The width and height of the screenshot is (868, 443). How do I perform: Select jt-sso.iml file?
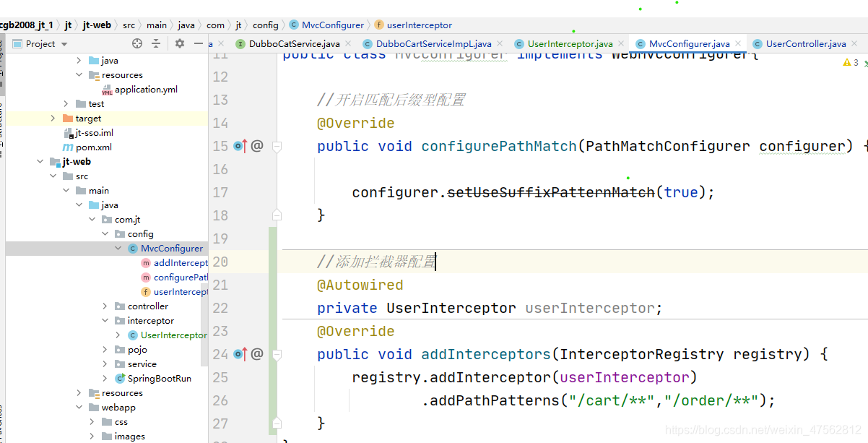pos(88,133)
